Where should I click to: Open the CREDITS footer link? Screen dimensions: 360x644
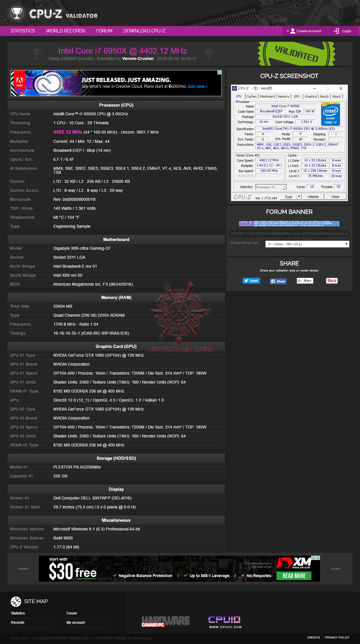point(314,637)
